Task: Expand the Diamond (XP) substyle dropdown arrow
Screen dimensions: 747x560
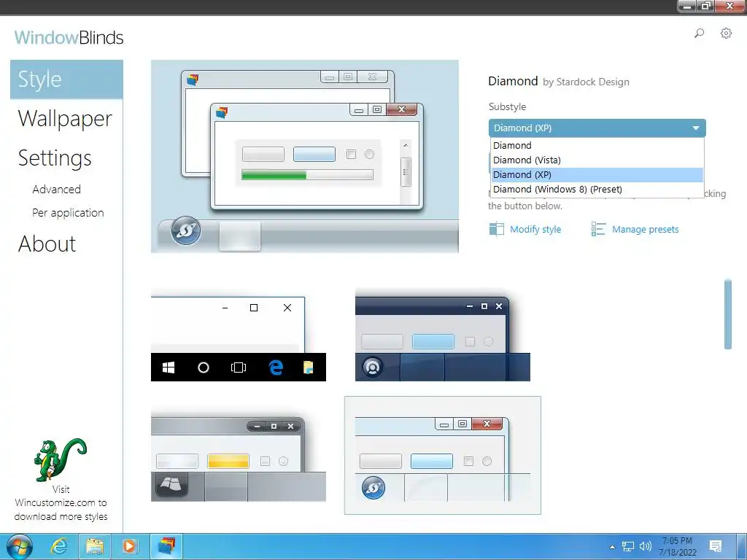Action: (695, 128)
